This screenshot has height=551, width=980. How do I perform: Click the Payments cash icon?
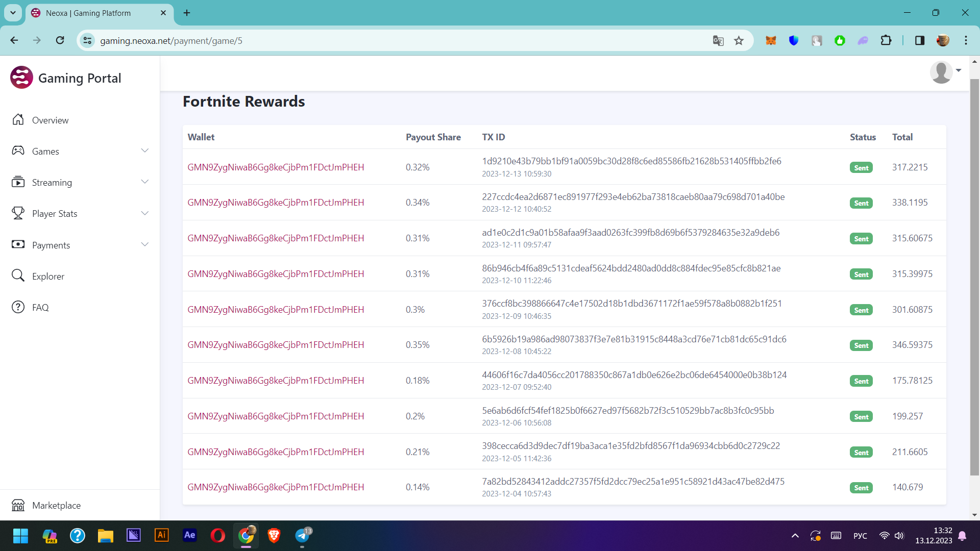click(x=18, y=244)
